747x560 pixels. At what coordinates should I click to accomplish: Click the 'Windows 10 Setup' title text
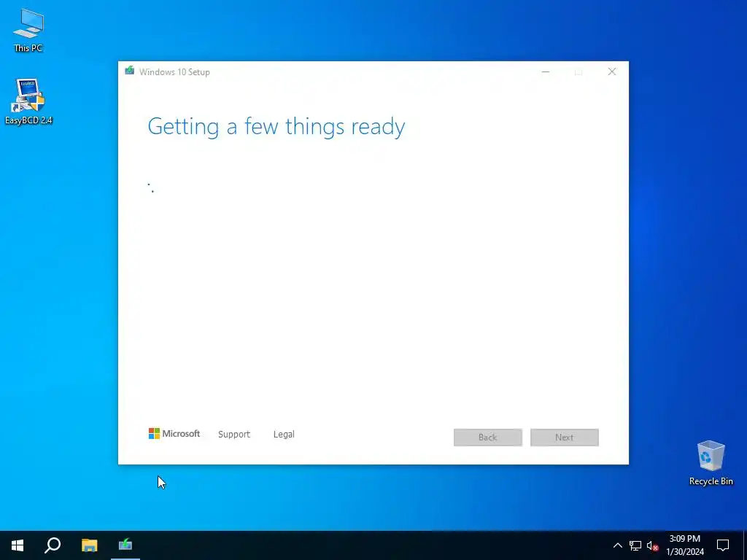pos(174,72)
